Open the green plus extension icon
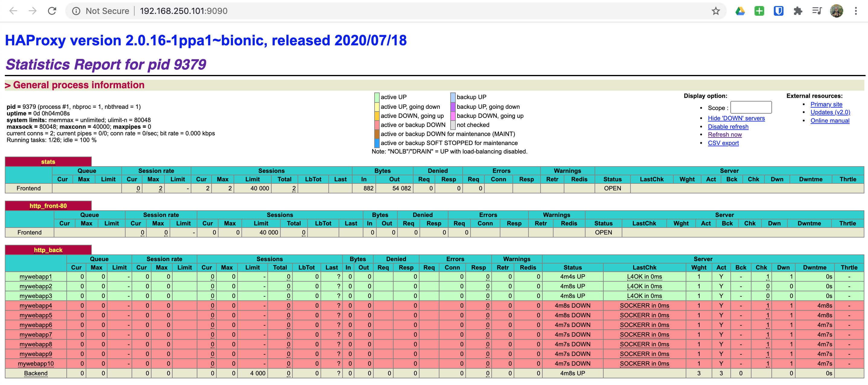The width and height of the screenshot is (868, 385). click(x=759, y=11)
